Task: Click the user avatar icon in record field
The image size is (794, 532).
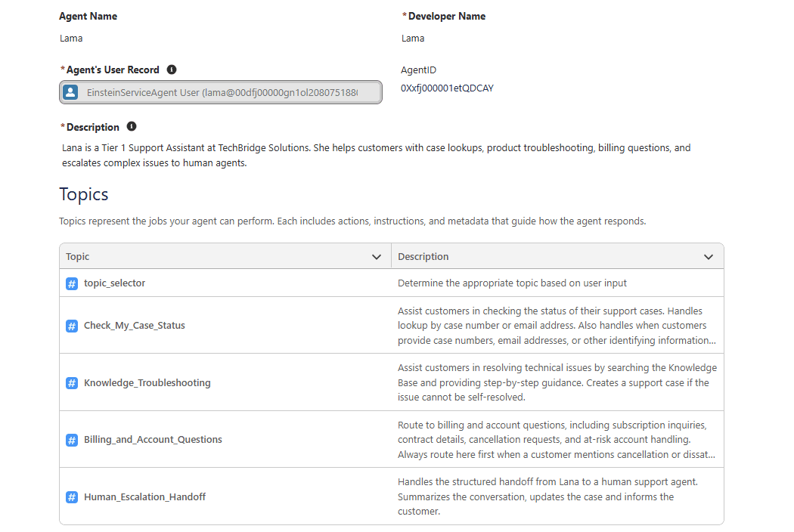Action: 70,92
